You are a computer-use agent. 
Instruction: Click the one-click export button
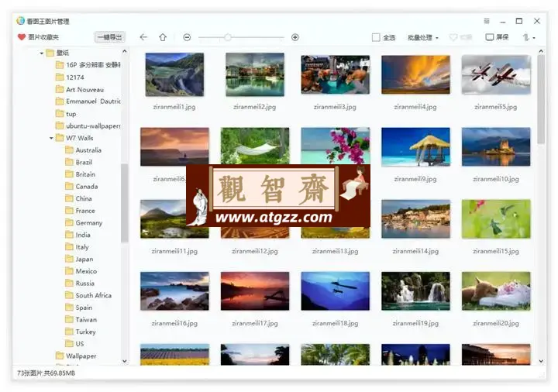point(109,37)
